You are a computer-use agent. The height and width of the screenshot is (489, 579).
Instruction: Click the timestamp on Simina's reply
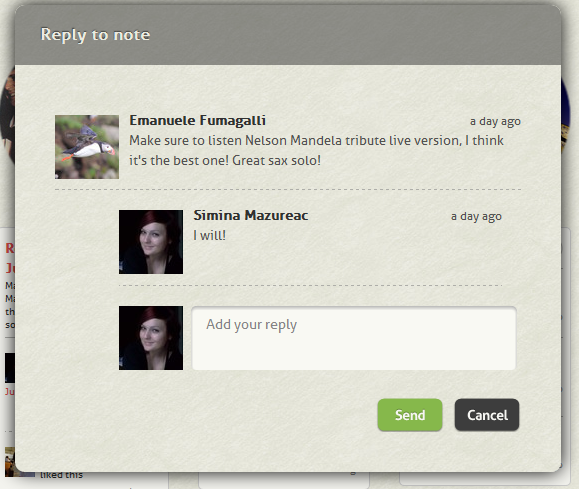[x=476, y=216]
